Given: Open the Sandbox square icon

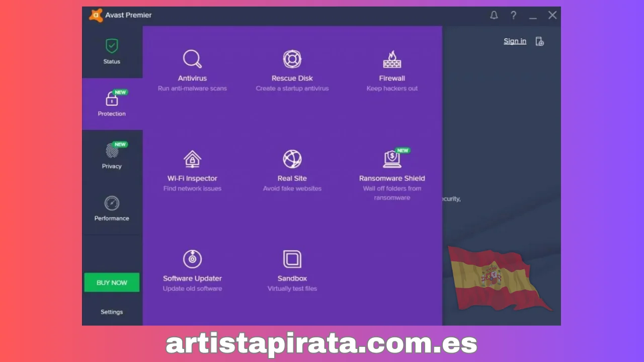Looking at the screenshot, I should click(x=292, y=259).
